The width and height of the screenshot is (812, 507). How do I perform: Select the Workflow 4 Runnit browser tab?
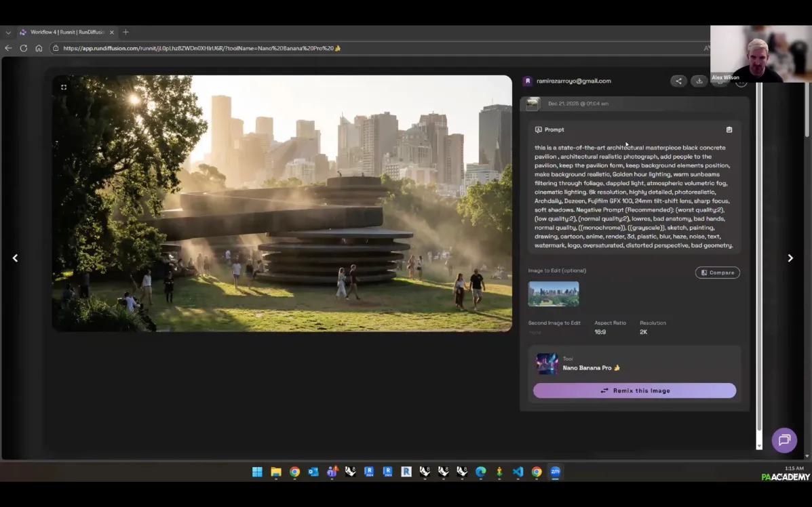(x=66, y=33)
